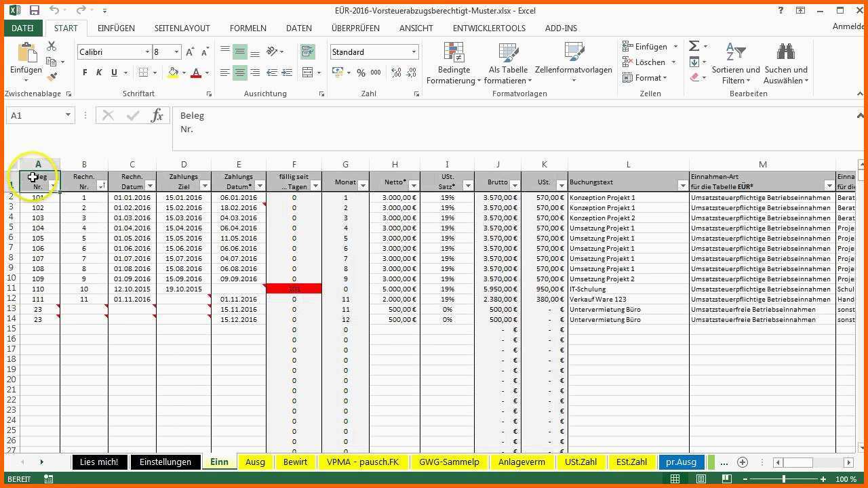Expand the Standard number format dropdown
Image resolution: width=868 pixels, height=488 pixels.
414,52
